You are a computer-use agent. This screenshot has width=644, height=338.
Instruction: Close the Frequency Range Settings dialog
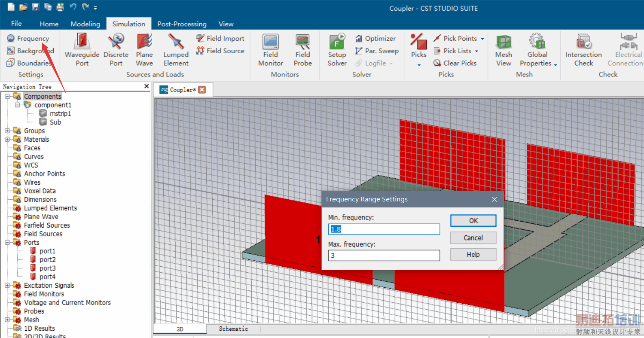(x=494, y=199)
